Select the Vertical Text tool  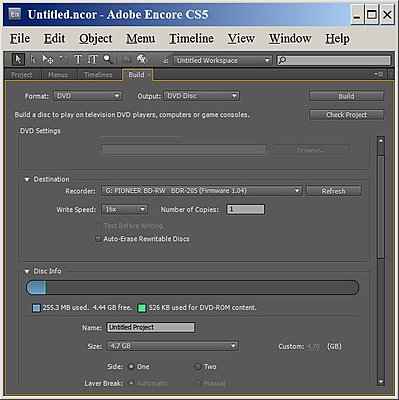click(93, 60)
